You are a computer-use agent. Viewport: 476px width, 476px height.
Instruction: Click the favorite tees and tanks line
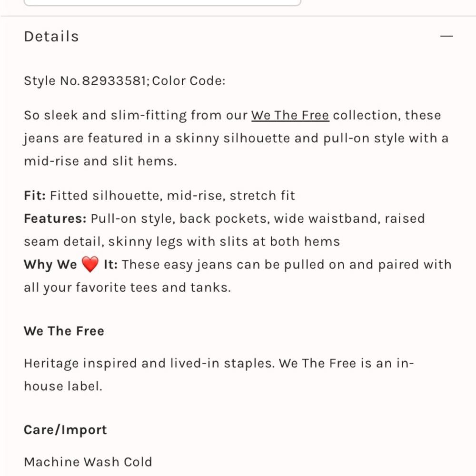pyautogui.click(x=128, y=288)
